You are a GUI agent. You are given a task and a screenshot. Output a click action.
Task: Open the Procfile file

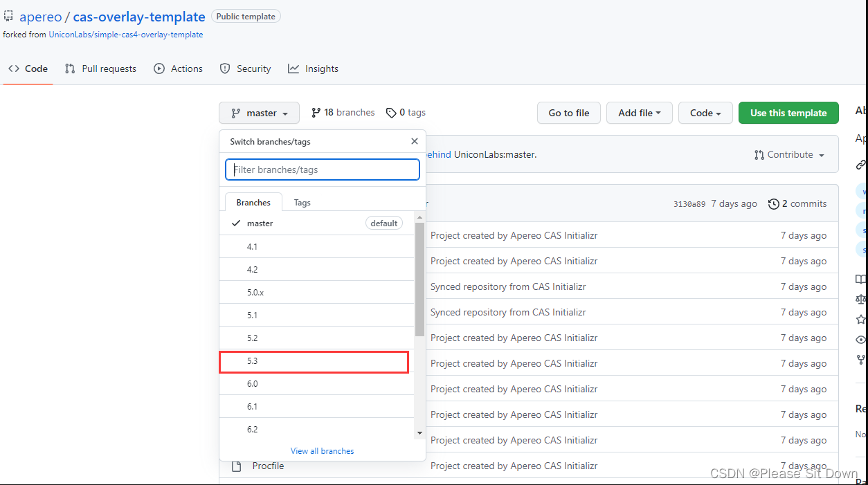click(268, 466)
